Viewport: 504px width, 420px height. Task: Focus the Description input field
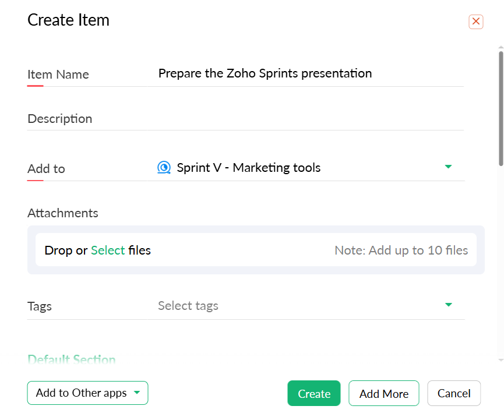point(309,119)
